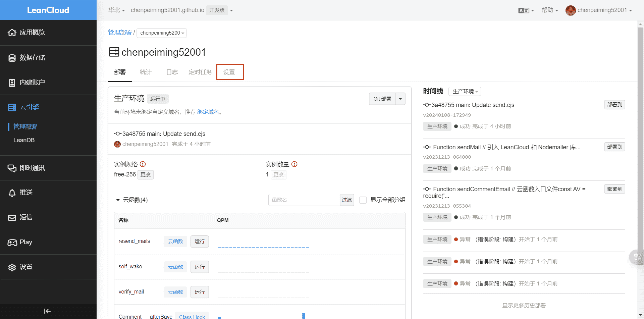Click the 运行中 status badge
The height and width of the screenshot is (319, 644).
coord(158,99)
